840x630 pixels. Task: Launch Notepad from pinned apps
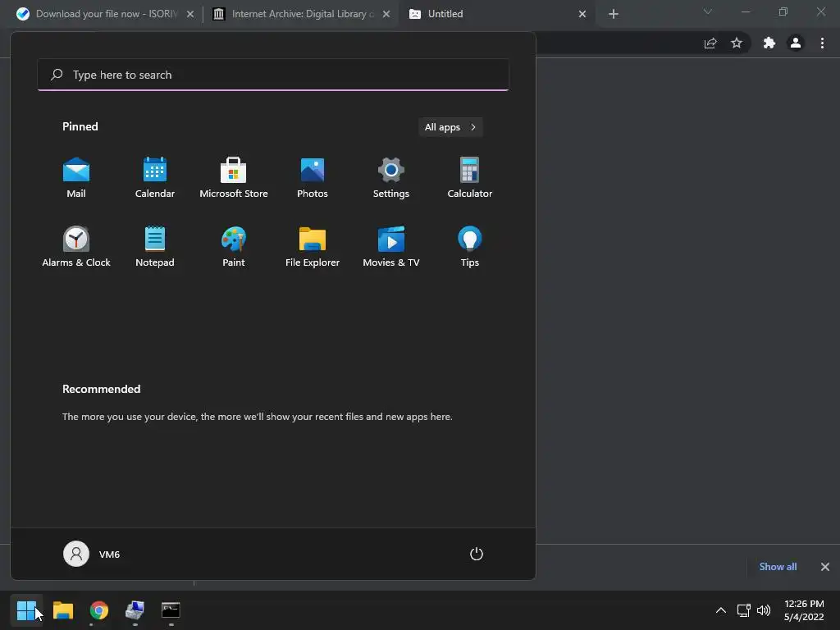[x=155, y=246]
